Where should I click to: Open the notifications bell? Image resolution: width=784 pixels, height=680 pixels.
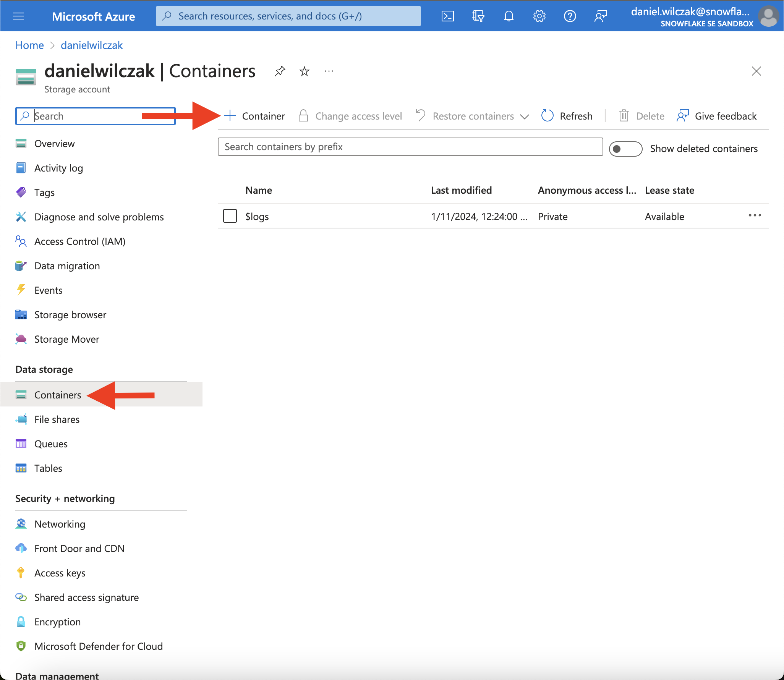[x=509, y=16]
